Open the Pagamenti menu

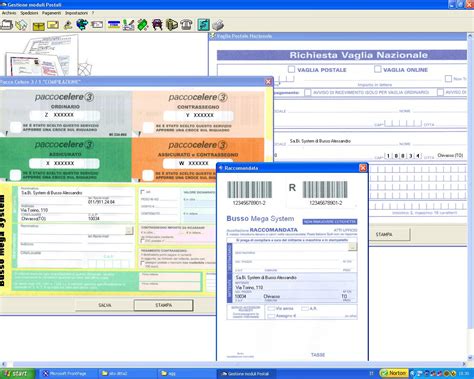point(51,13)
